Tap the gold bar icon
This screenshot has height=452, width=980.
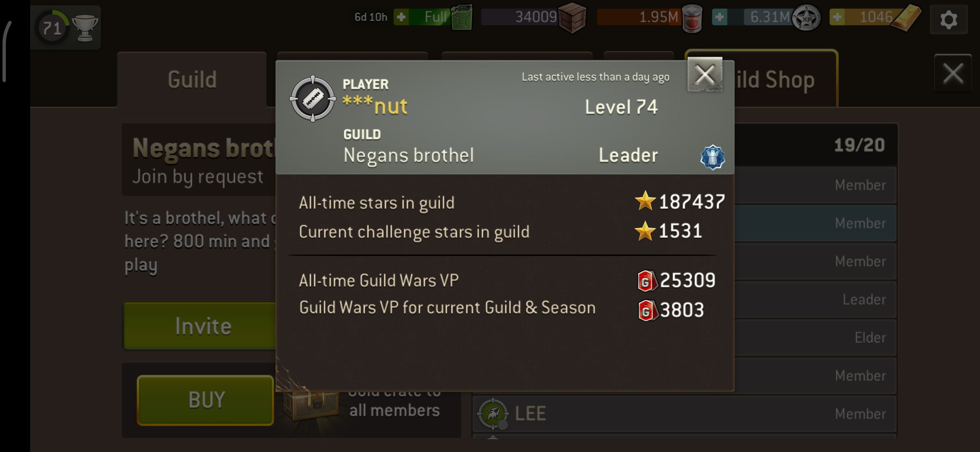click(x=906, y=18)
